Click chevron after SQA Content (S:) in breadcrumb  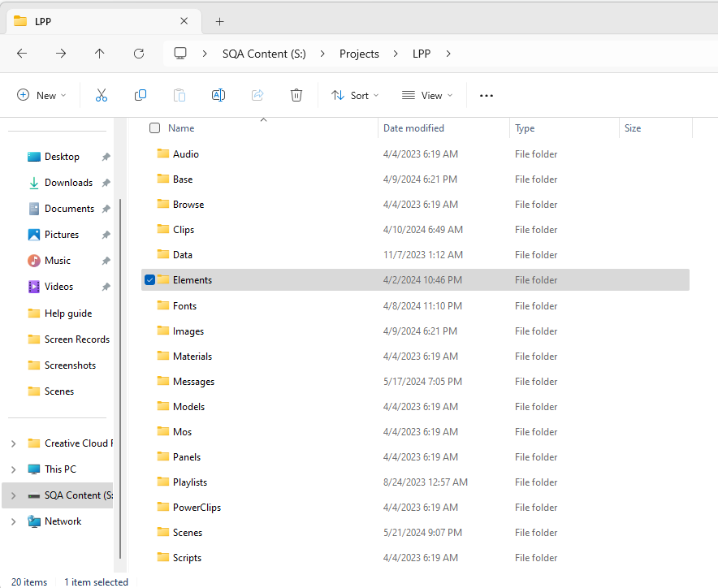tap(322, 54)
